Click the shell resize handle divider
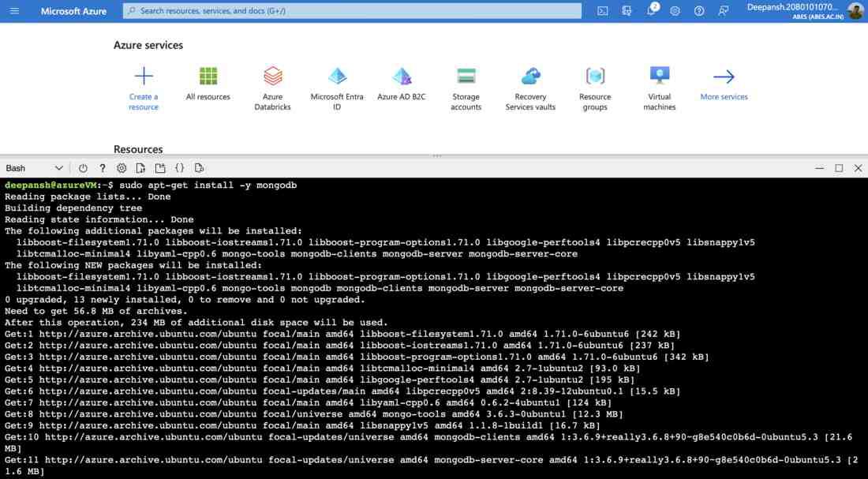868x479 pixels. (x=437, y=155)
